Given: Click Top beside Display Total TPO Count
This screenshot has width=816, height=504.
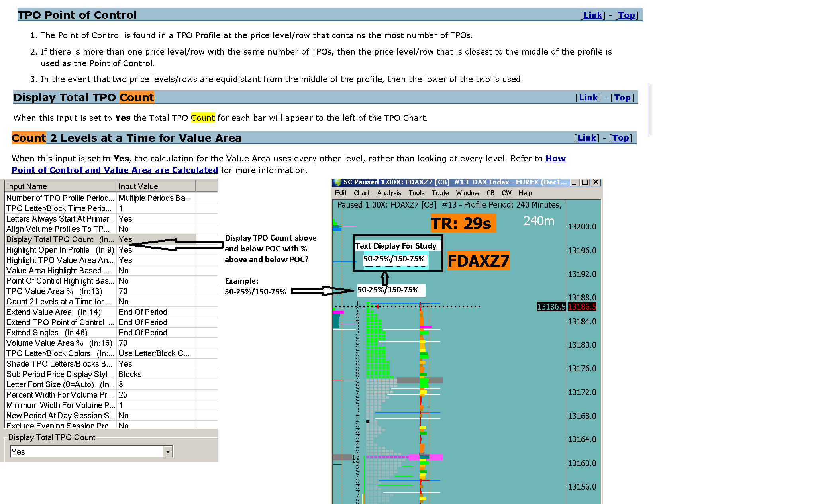Looking at the screenshot, I should (x=622, y=98).
